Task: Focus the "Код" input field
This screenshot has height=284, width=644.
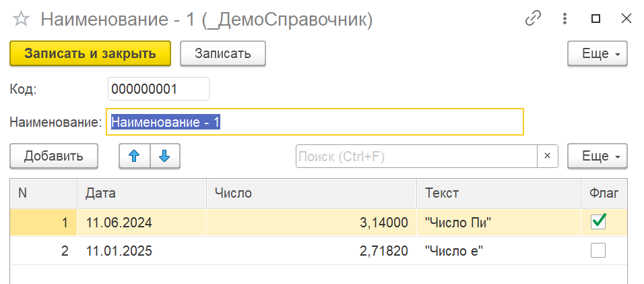Action: point(158,88)
